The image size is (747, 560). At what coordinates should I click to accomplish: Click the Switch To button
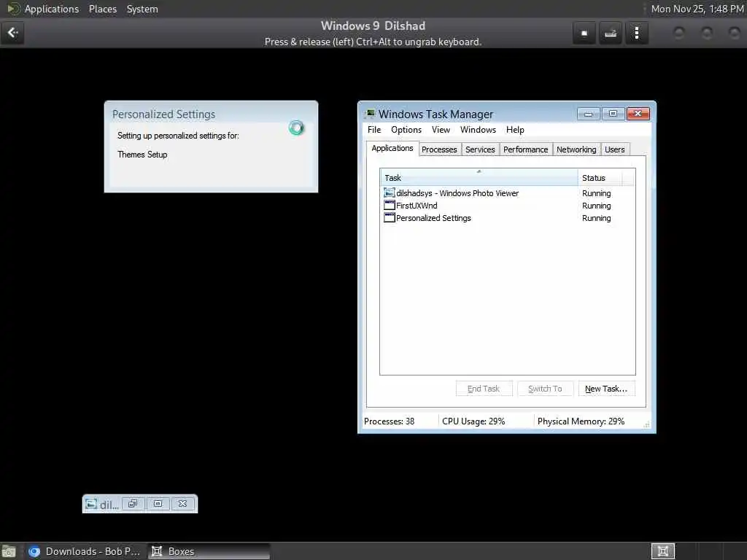(x=545, y=389)
